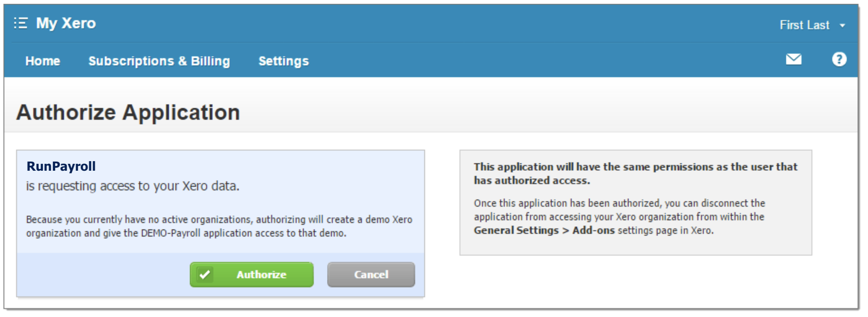Click the My Xero title text
Image resolution: width=868 pixels, height=317 pixels.
[x=66, y=23]
